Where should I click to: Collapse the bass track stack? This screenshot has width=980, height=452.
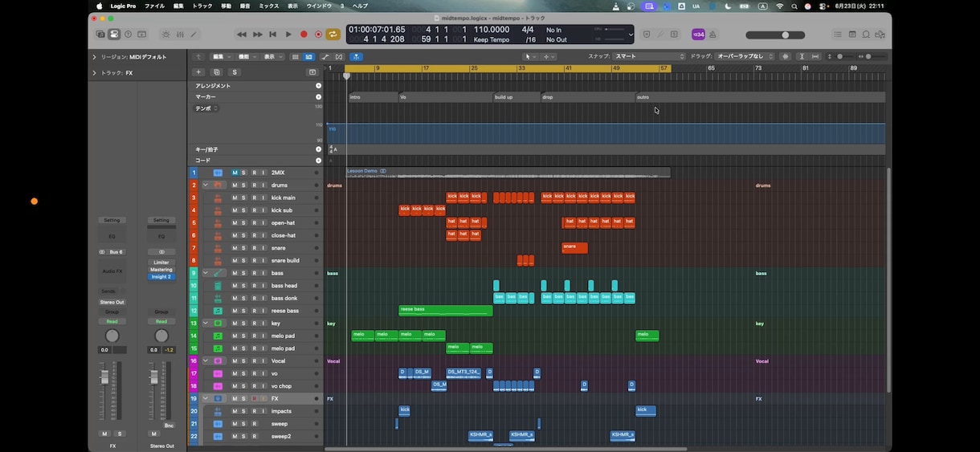206,273
